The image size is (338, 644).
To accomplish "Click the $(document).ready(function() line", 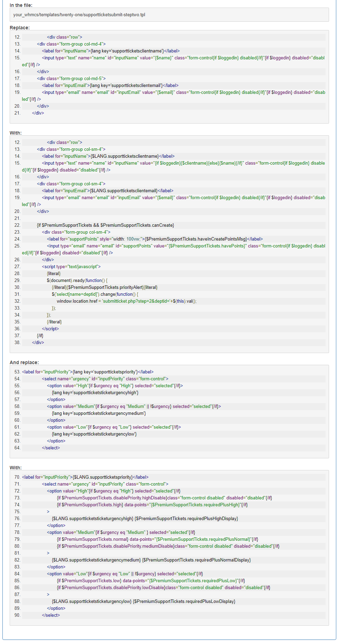I will point(77,280).
